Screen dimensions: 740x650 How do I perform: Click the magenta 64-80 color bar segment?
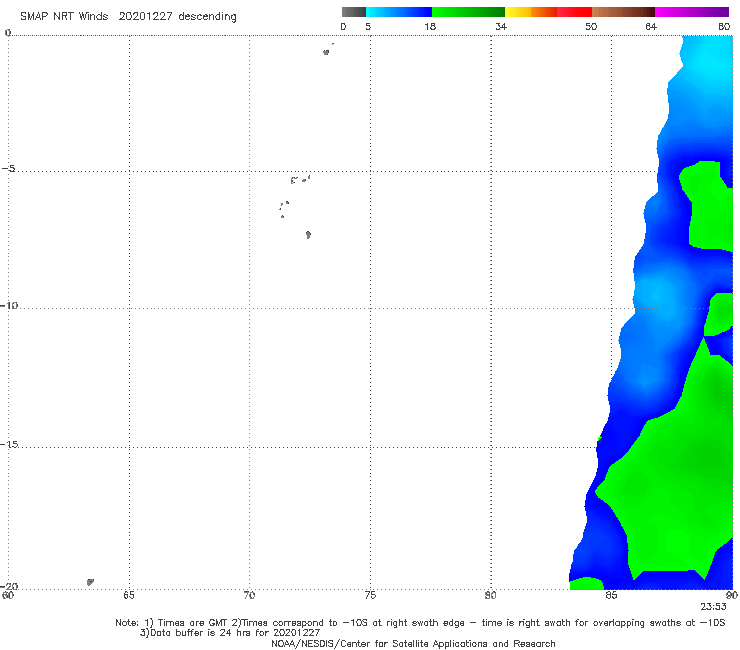[692, 12]
